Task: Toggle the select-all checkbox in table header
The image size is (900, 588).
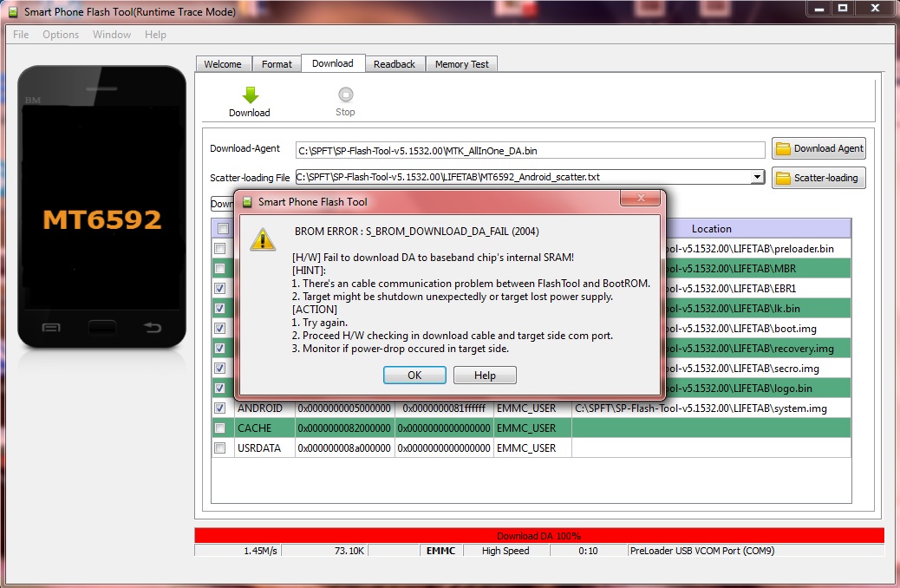Action: pyautogui.click(x=224, y=229)
